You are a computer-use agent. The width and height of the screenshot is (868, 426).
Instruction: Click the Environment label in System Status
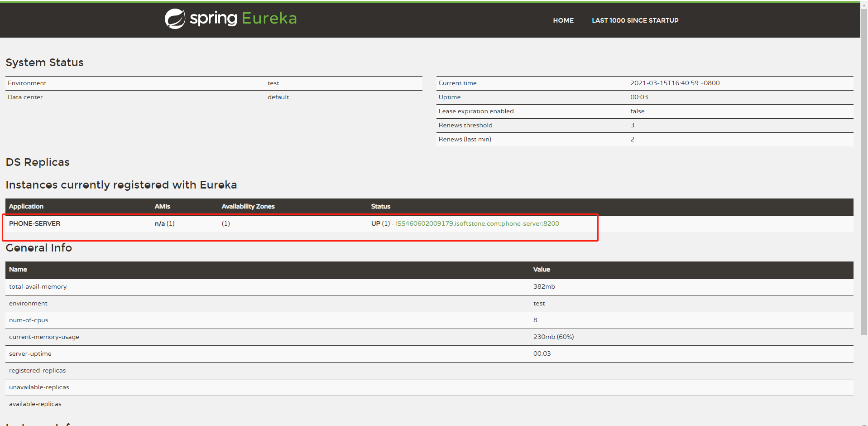point(27,83)
